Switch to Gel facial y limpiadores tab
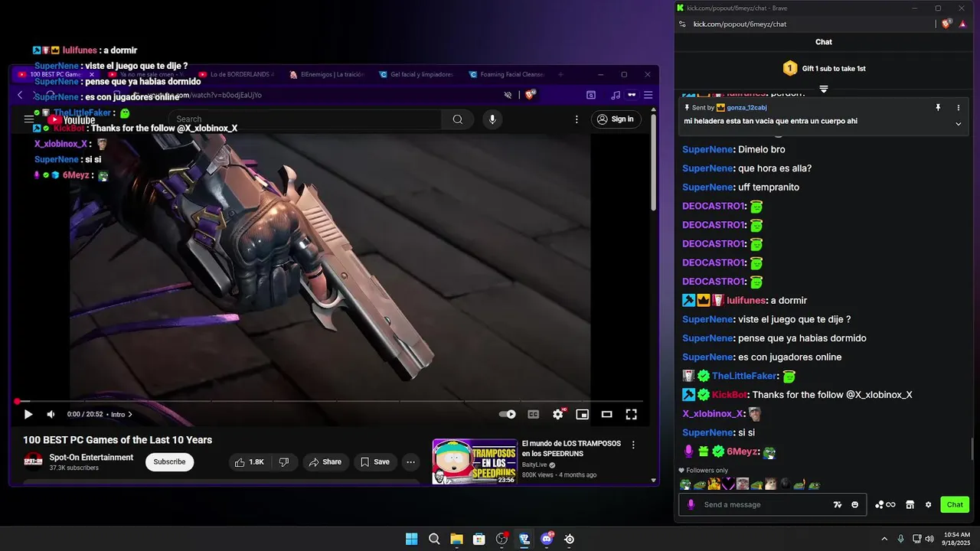The image size is (980, 551). [x=417, y=74]
